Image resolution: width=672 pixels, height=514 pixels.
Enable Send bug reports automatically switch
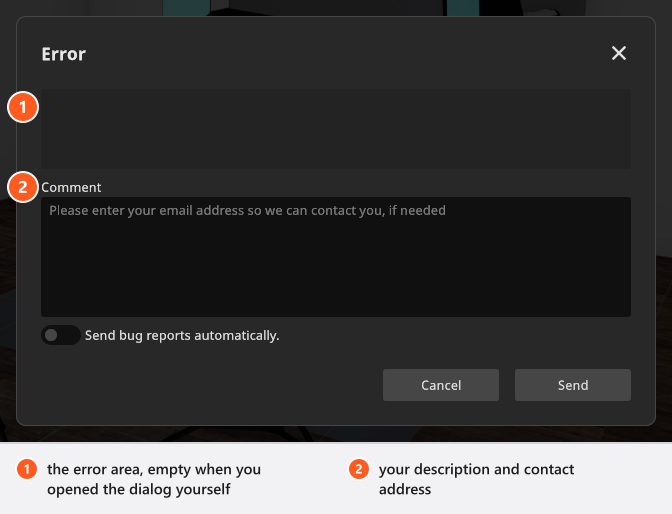(61, 335)
